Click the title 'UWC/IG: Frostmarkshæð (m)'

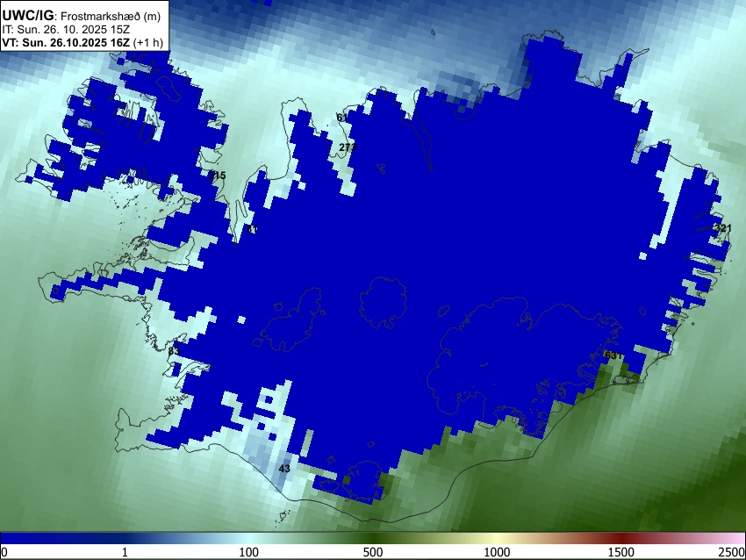(x=82, y=16)
